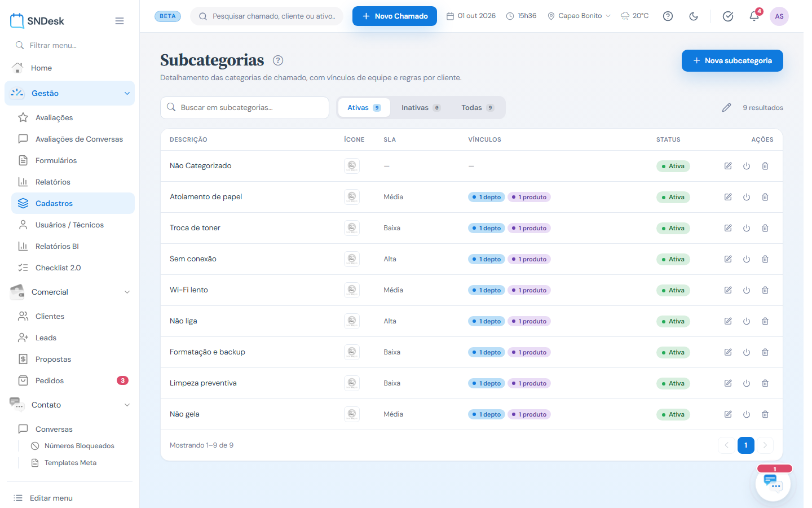Open notifications bell
Image resolution: width=812 pixels, height=508 pixels.
[754, 16]
